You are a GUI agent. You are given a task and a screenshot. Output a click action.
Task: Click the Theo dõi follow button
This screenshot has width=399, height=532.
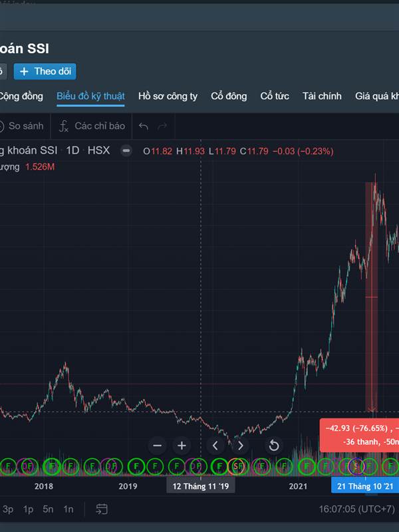pos(45,71)
